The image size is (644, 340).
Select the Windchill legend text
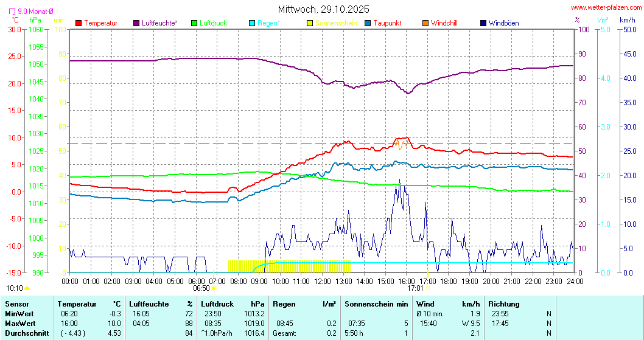click(444, 23)
